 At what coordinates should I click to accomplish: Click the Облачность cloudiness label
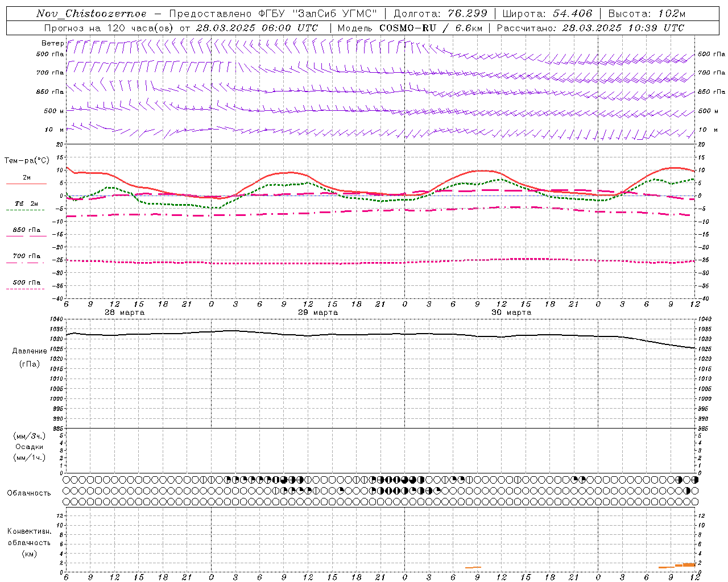pyautogui.click(x=29, y=493)
